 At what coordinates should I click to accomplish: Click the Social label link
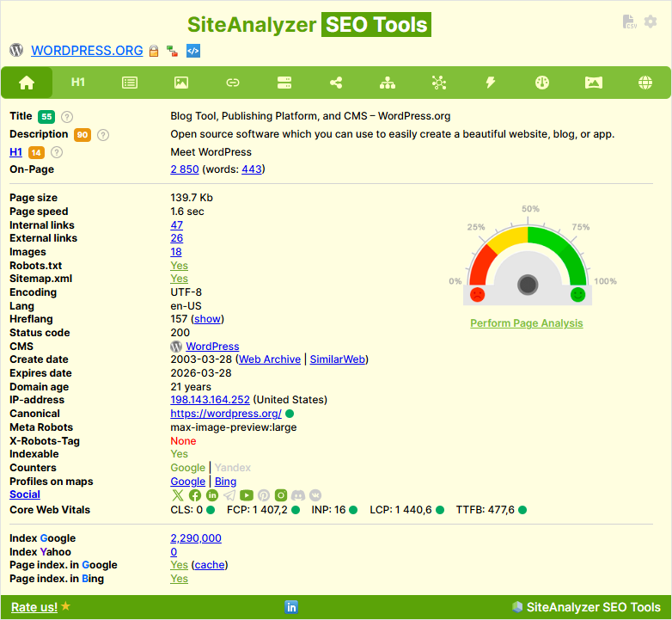point(25,494)
